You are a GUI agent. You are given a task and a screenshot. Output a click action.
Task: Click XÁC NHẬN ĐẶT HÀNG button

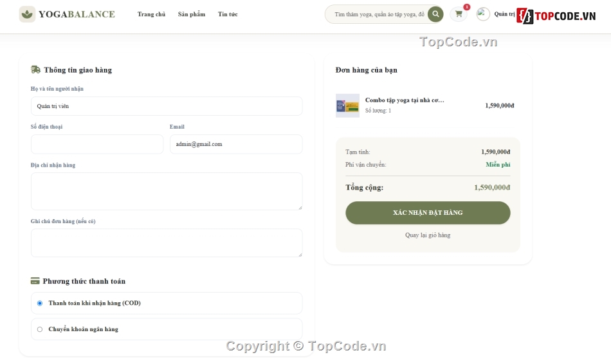pyautogui.click(x=428, y=212)
